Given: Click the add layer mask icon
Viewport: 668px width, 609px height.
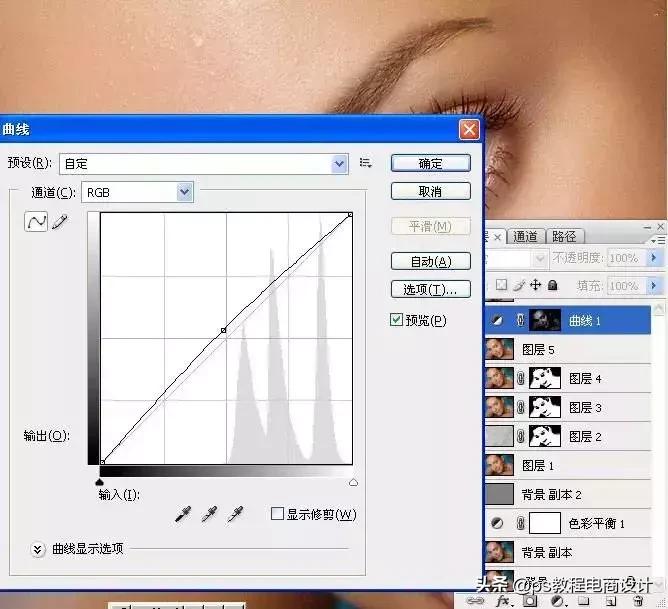Looking at the screenshot, I should pyautogui.click(x=530, y=601).
